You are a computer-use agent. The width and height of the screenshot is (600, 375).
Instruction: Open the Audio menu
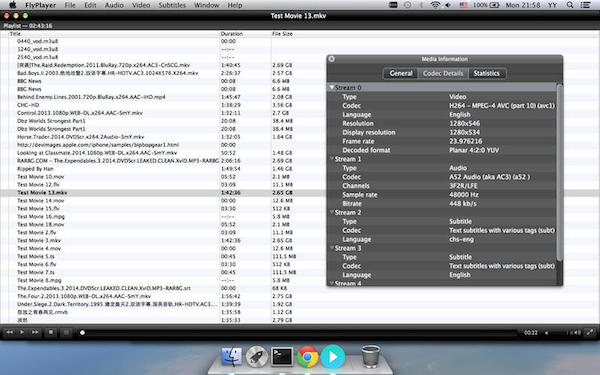coord(114,5)
